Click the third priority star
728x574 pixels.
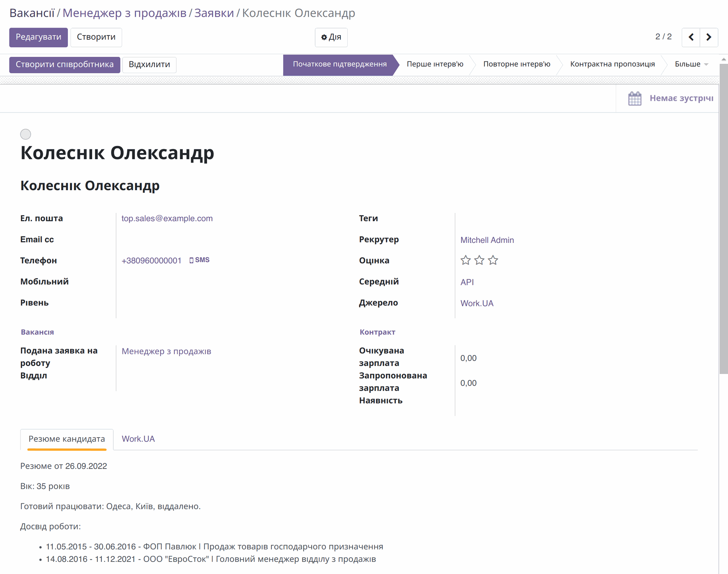coord(493,260)
